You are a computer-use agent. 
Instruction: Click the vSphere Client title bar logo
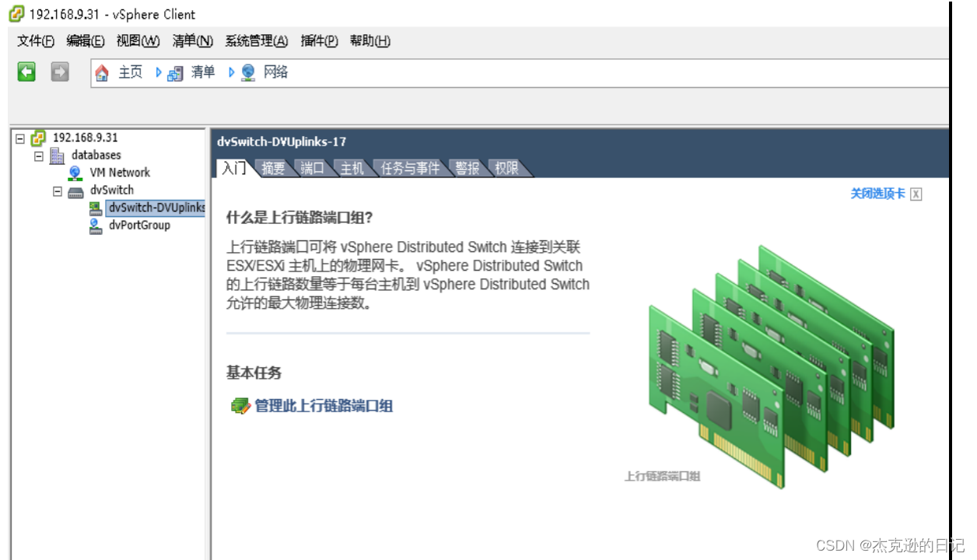click(16, 14)
